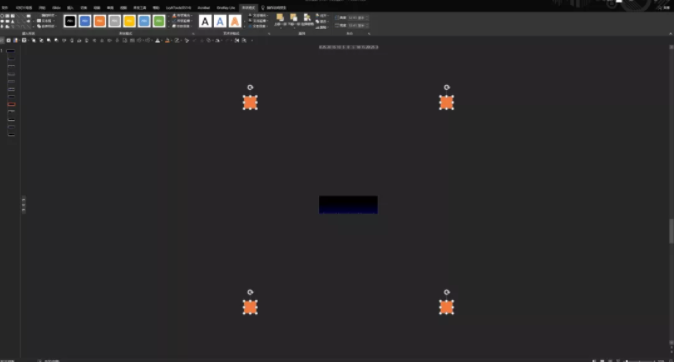Image resolution: width=674 pixels, height=362 pixels.
Task: Click the fill bucket icon in quick toolbar
Action: click(167, 40)
